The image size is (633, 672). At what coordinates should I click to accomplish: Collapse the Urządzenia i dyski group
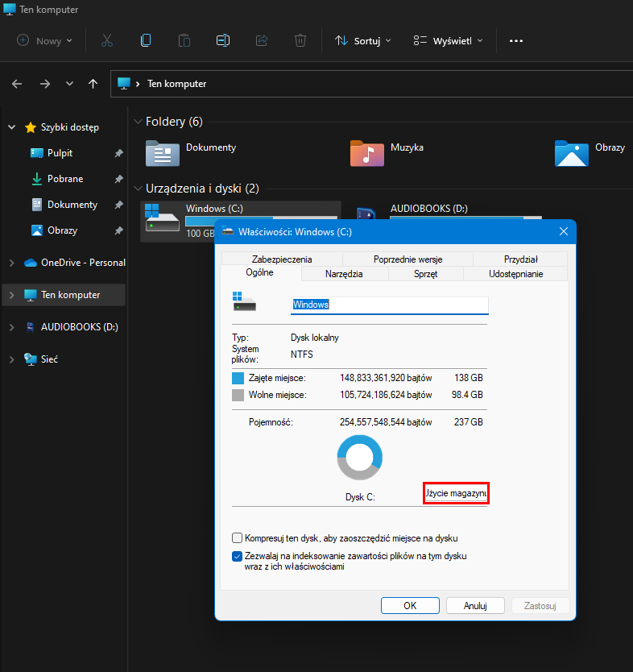click(x=138, y=189)
